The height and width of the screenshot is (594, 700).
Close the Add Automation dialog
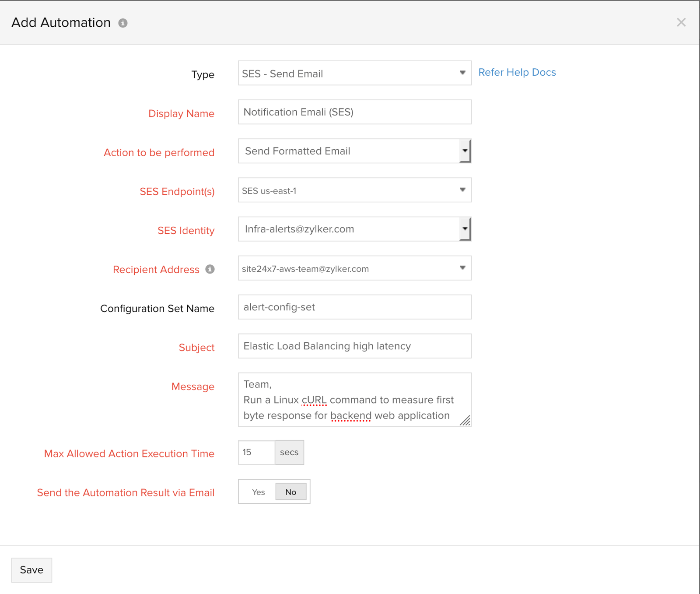(x=681, y=22)
